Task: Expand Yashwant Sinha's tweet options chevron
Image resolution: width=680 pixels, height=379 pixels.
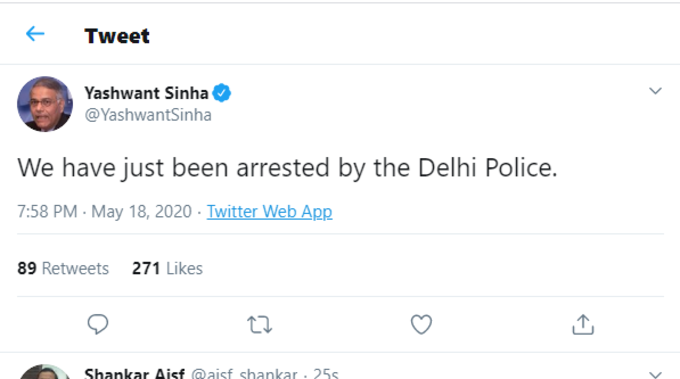Action: [x=655, y=91]
